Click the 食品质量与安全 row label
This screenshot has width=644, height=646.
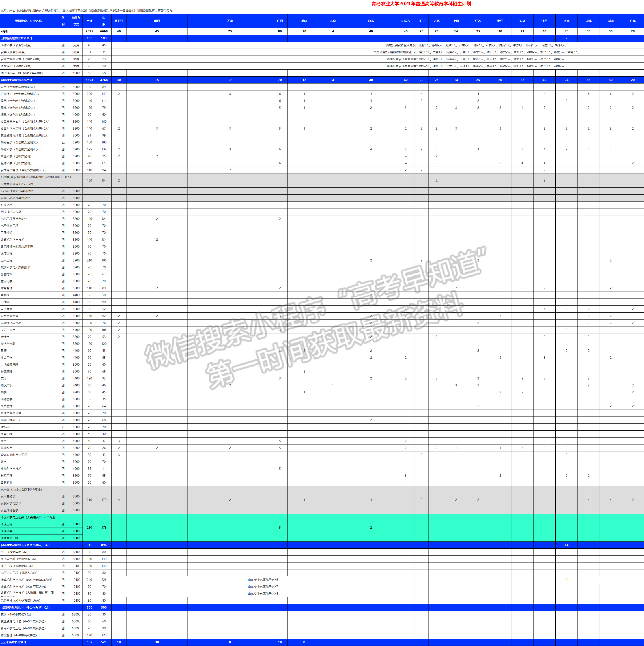[25, 122]
